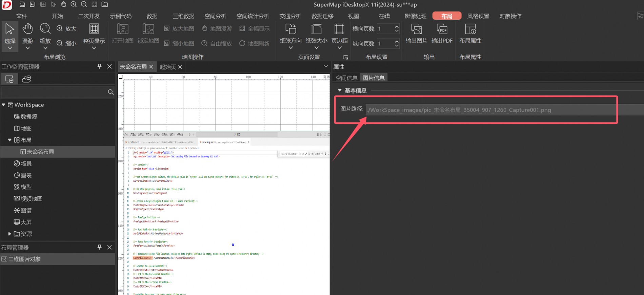The height and width of the screenshot is (295, 644).
Task: Close the 起始页 tab
Action: 180,67
